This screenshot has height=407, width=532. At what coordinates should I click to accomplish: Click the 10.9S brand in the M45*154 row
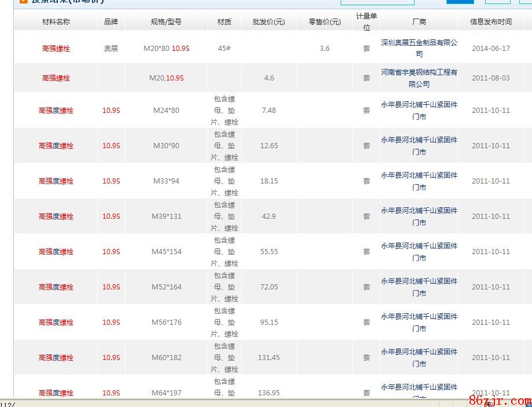[x=111, y=252]
